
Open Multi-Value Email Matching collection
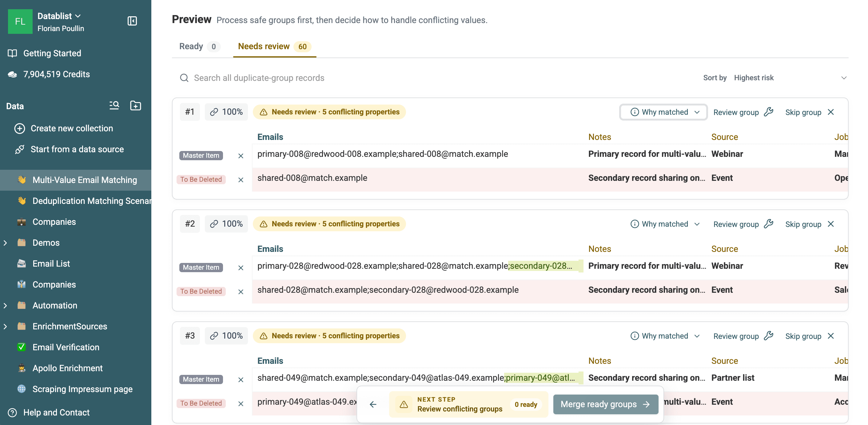[75, 180]
